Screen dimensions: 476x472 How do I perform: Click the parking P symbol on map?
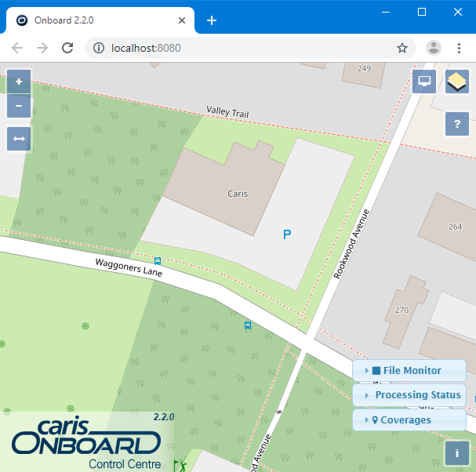coord(287,234)
